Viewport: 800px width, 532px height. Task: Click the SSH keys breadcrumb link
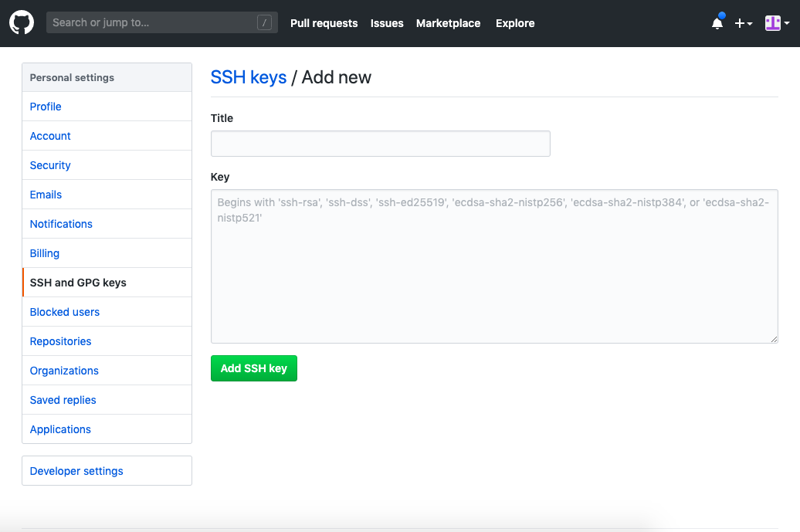pyautogui.click(x=249, y=77)
